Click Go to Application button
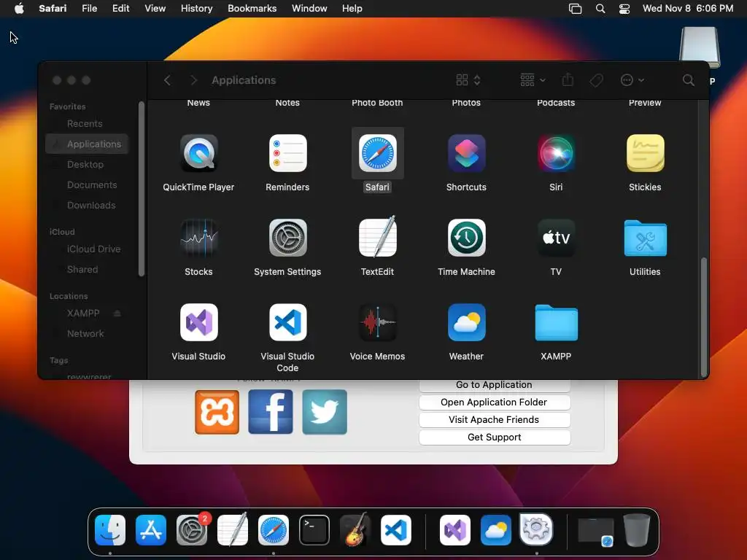Viewport: 747px width, 560px height. coord(495,385)
